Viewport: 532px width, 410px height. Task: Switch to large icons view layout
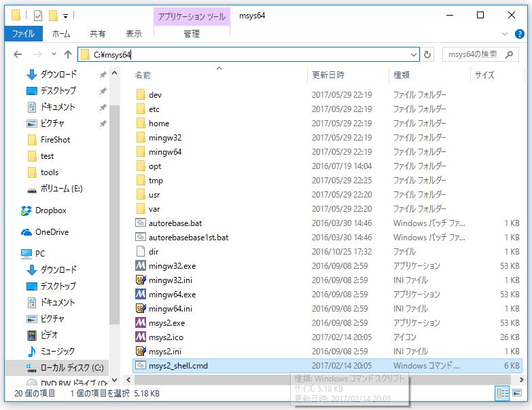(x=517, y=393)
